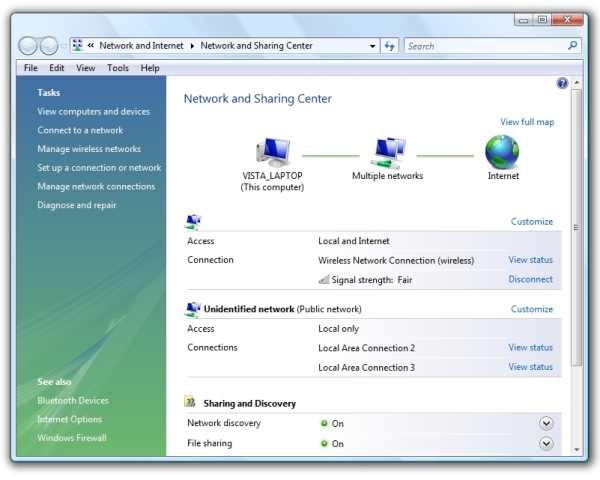The image size is (600, 480).
Task: Click the magnifier search icon
Action: point(572,46)
